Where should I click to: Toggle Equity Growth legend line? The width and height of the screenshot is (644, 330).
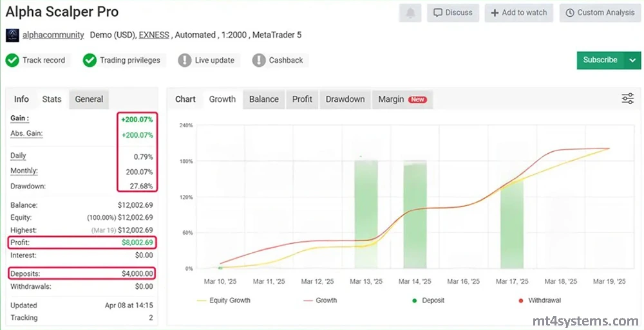click(x=223, y=300)
